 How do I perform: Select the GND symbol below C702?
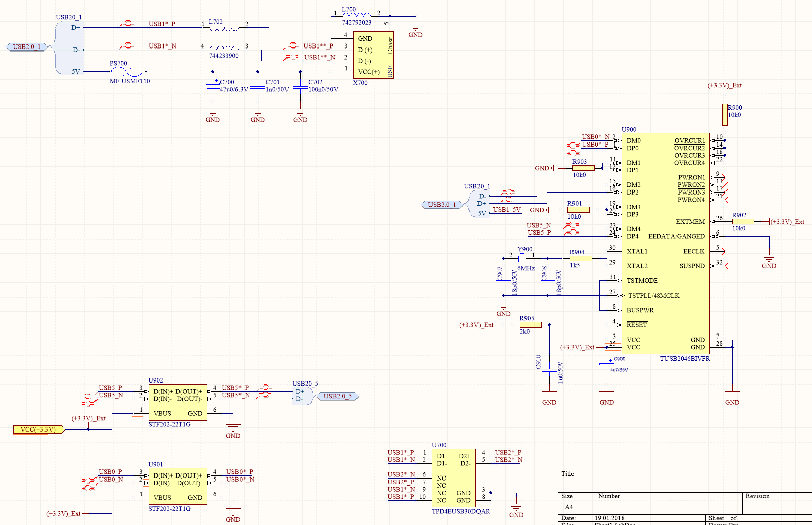coord(300,116)
